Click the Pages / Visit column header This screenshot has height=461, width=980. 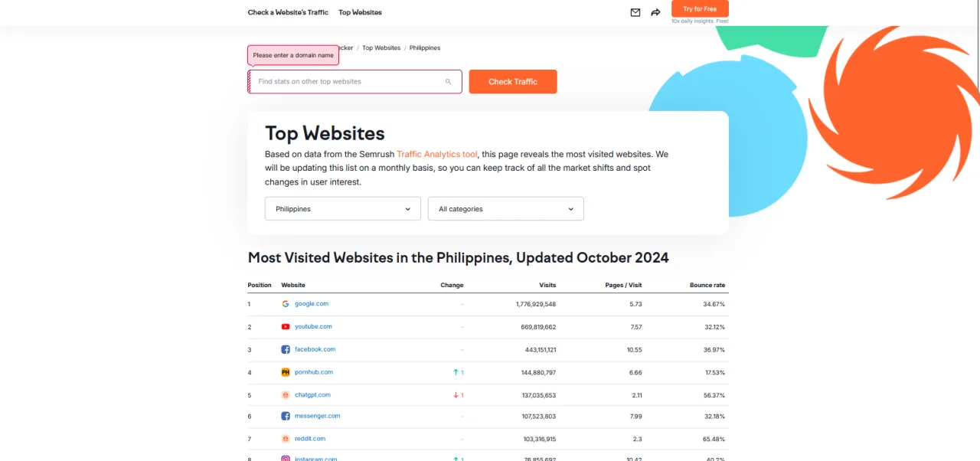(623, 285)
